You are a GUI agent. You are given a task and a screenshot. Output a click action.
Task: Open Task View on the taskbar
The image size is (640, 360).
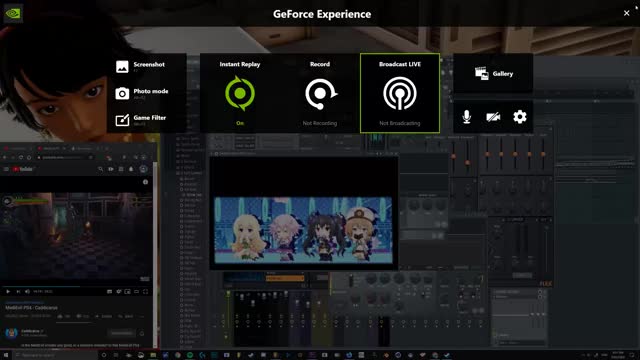click(x=116, y=355)
